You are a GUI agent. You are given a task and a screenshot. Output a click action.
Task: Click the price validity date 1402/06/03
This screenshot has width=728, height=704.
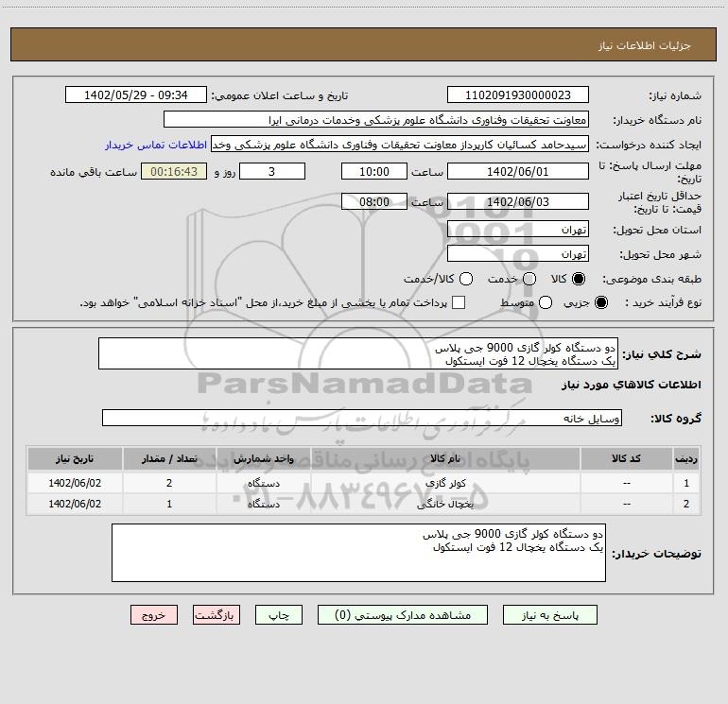[x=518, y=202]
